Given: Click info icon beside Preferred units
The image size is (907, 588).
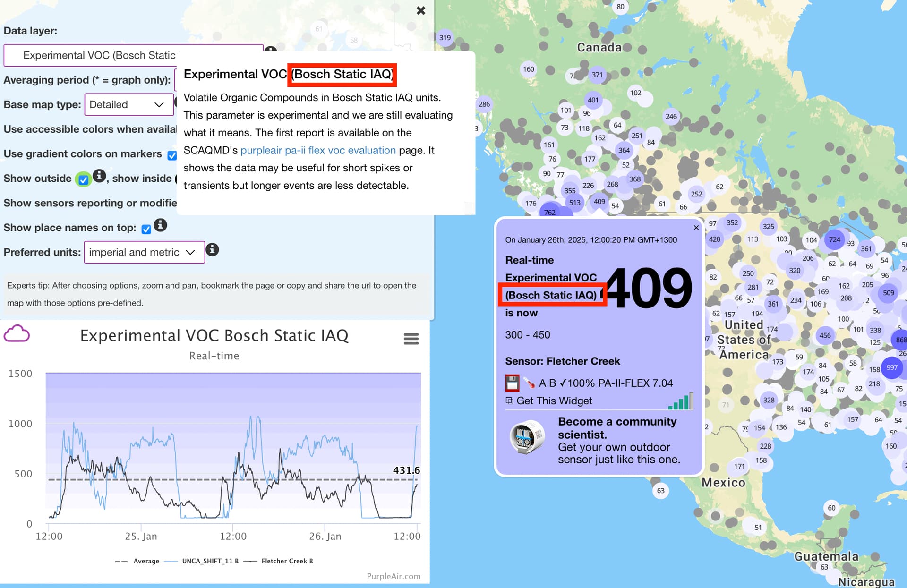Looking at the screenshot, I should click(x=213, y=249).
